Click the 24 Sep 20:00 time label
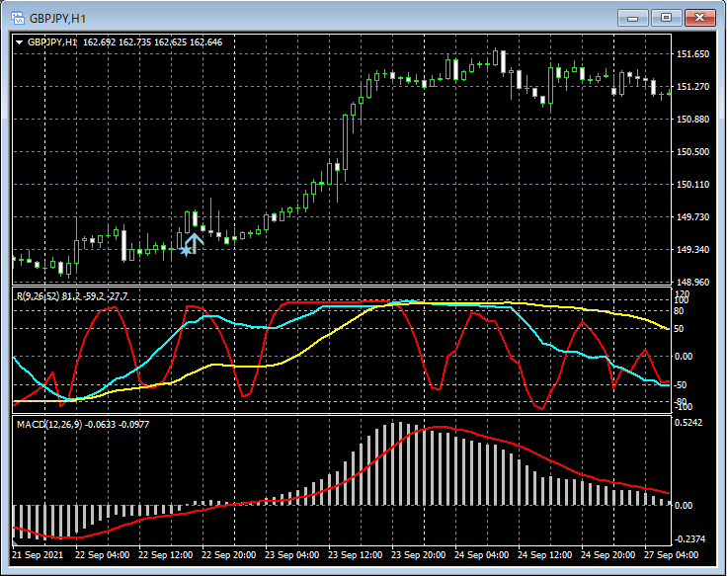 (607, 555)
